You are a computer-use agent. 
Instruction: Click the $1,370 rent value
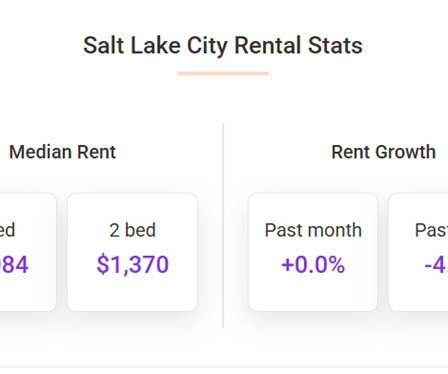tap(133, 264)
